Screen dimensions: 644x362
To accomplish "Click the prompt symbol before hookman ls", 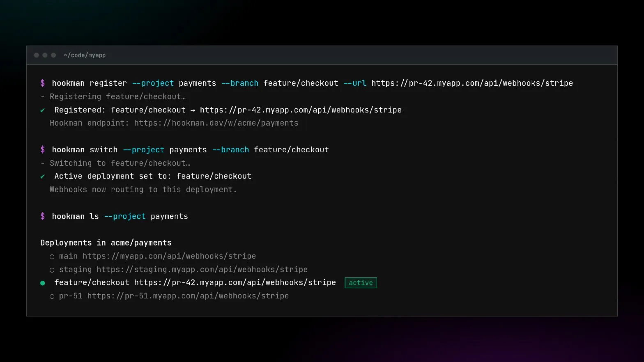I will click(x=43, y=216).
